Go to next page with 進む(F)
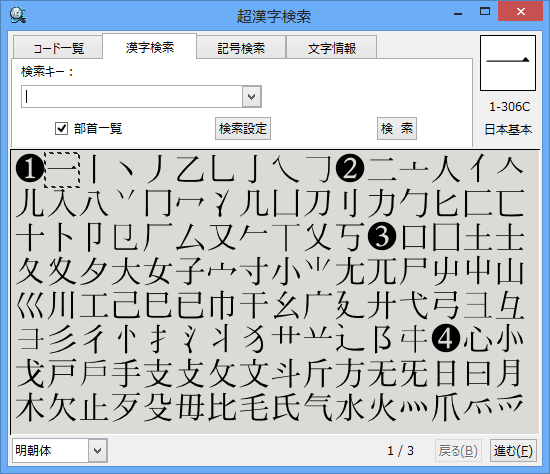The image size is (550, 474). 513,450
